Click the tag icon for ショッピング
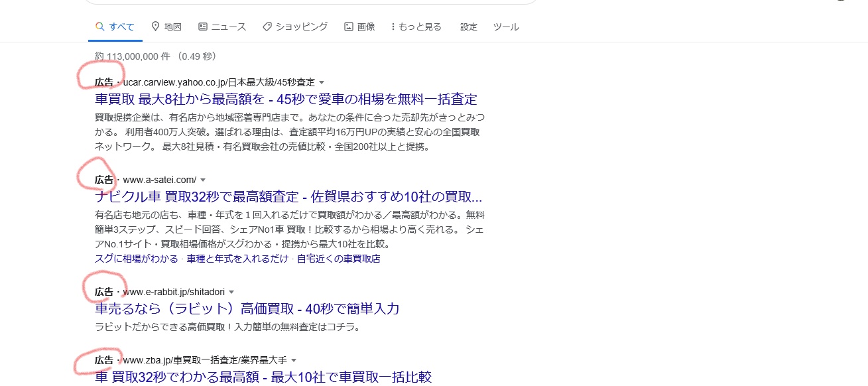868x386 pixels. 267,27
